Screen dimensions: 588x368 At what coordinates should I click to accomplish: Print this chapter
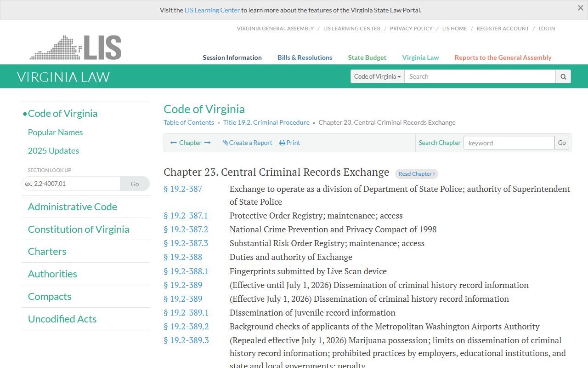coord(289,143)
